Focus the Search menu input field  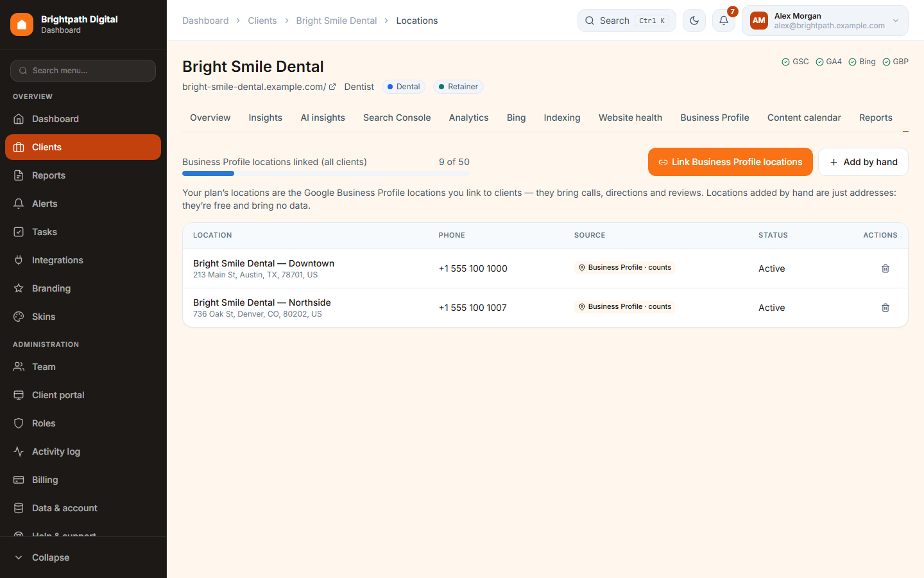[83, 71]
